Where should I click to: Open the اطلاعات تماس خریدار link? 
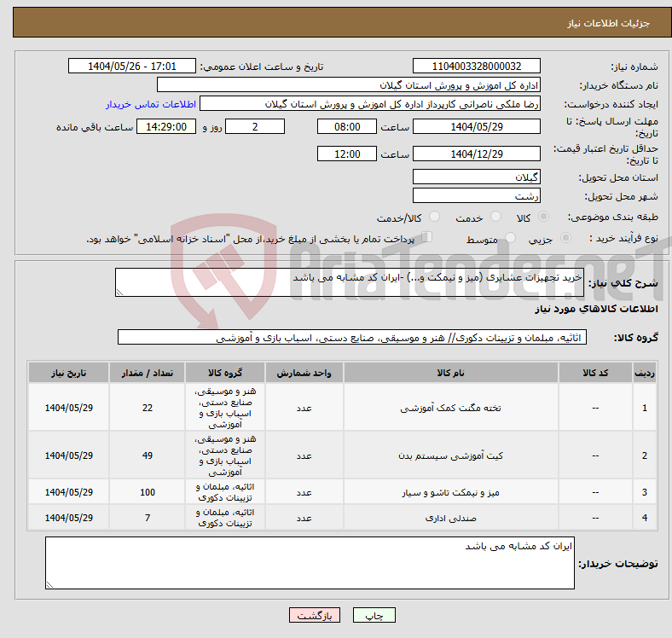tap(151, 104)
